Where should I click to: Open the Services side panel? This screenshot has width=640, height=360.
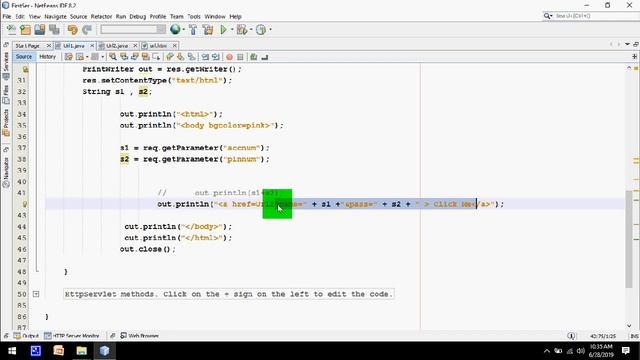[x=6, y=66]
